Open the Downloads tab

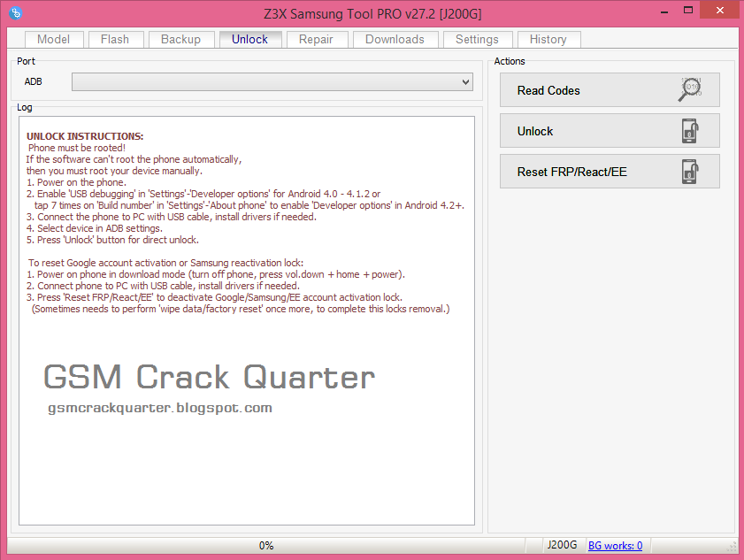click(x=395, y=40)
